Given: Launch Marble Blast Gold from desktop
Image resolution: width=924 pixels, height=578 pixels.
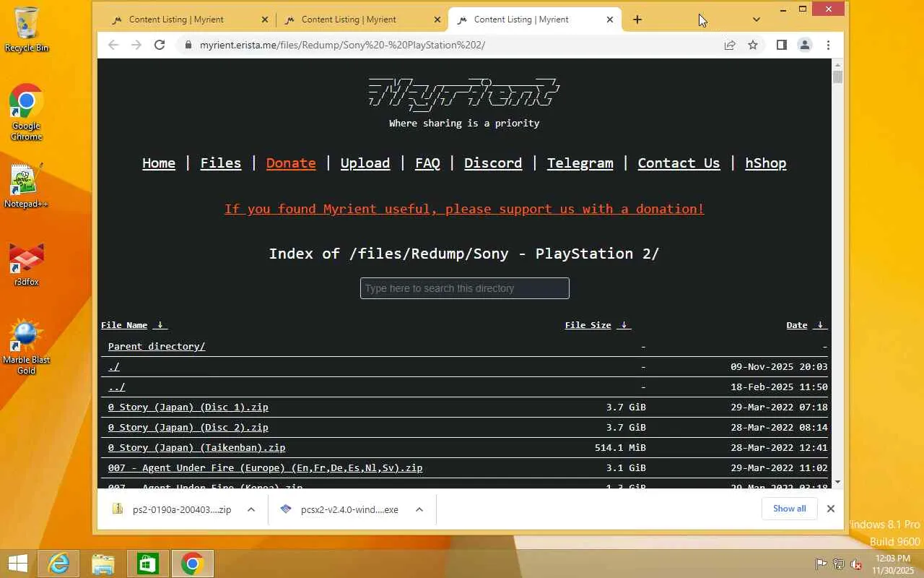Looking at the screenshot, I should [x=27, y=347].
